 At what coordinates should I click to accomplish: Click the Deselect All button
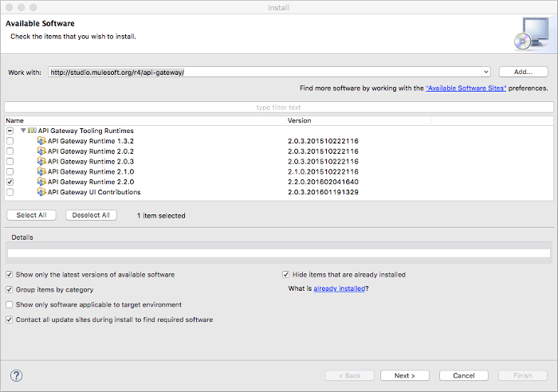click(91, 215)
